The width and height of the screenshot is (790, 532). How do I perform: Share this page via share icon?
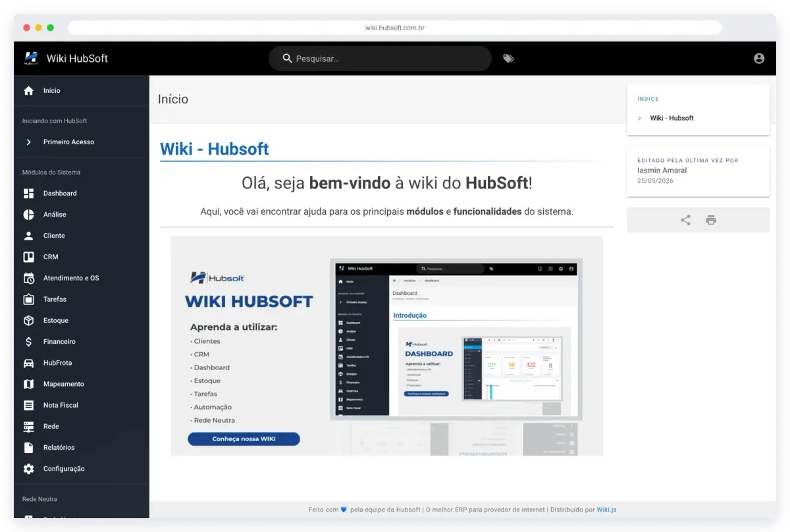(685, 220)
